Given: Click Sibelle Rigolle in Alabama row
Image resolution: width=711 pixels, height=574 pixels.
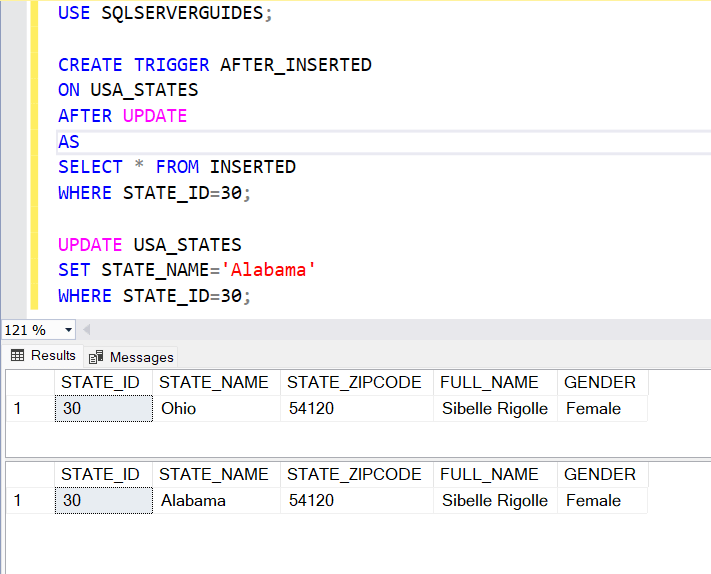Looking at the screenshot, I should pos(495,501).
